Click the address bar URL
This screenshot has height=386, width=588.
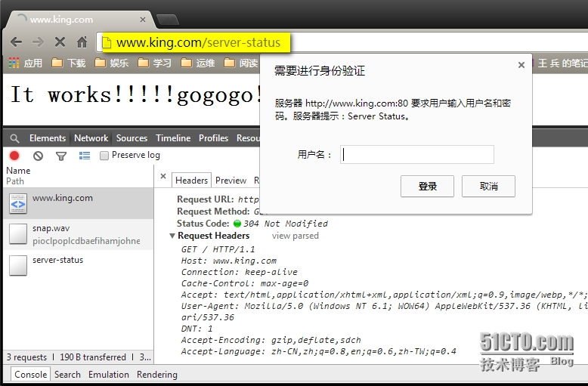[x=198, y=43]
